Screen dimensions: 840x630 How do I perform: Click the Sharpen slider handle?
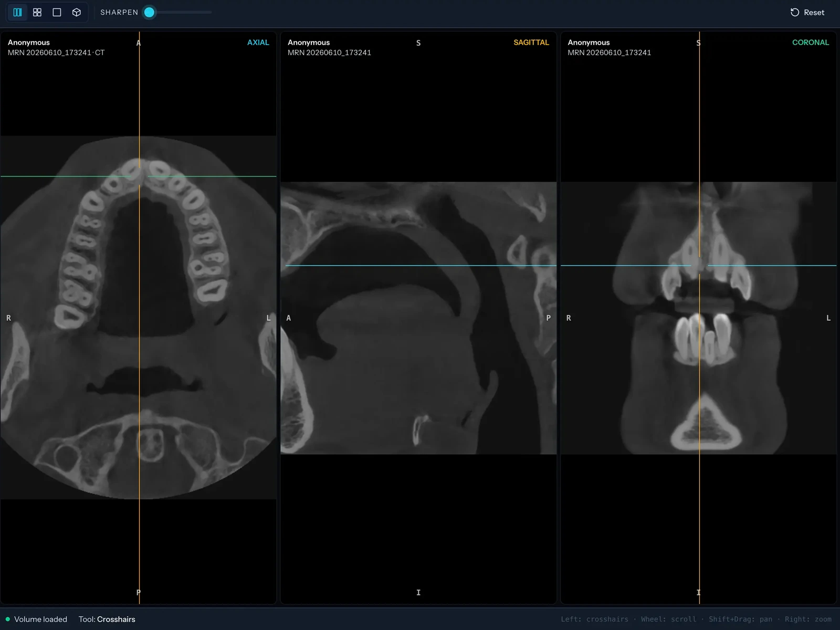(149, 12)
